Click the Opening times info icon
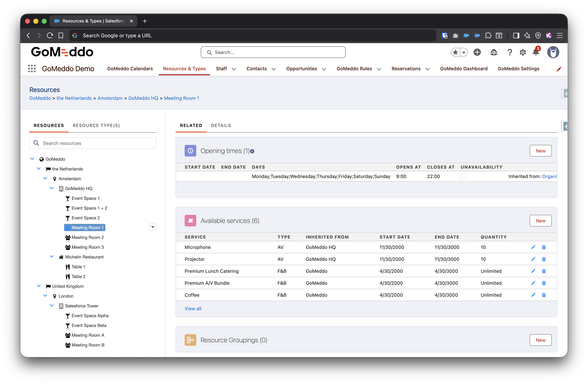 (252, 151)
